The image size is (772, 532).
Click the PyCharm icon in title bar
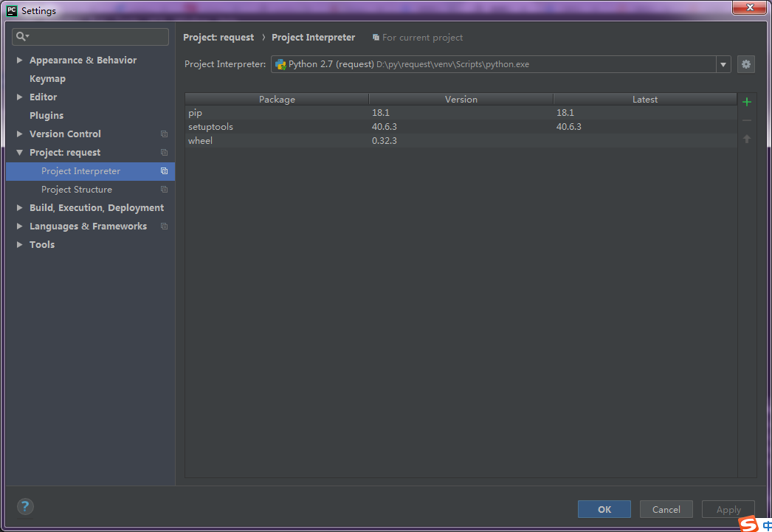click(12, 10)
